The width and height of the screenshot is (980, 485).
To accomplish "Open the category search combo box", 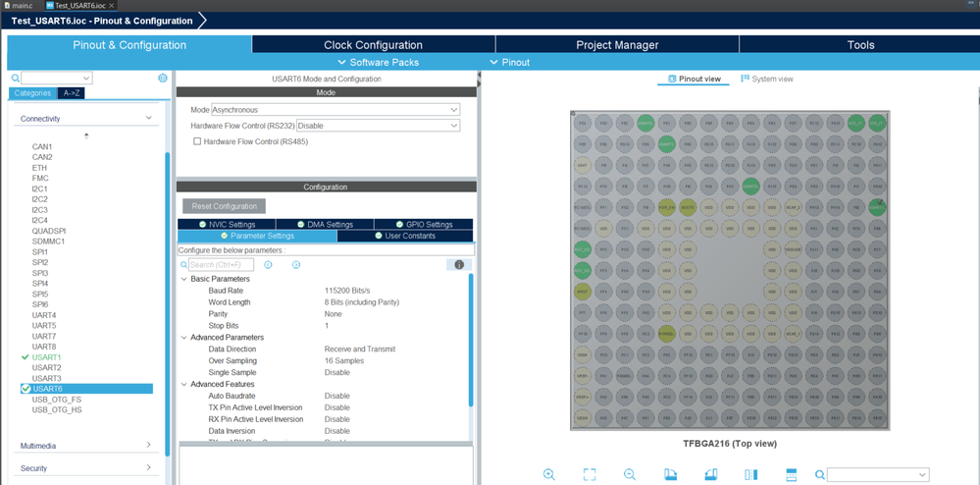I will pos(56,79).
